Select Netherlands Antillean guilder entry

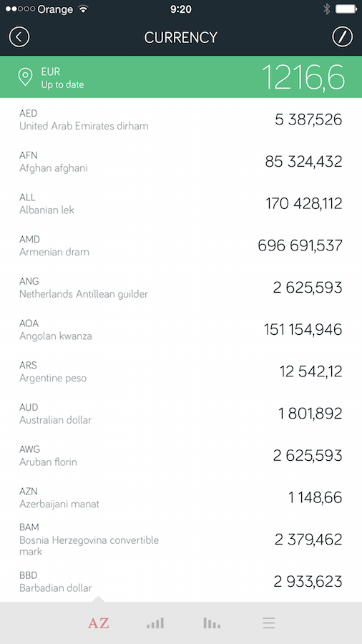tap(181, 288)
